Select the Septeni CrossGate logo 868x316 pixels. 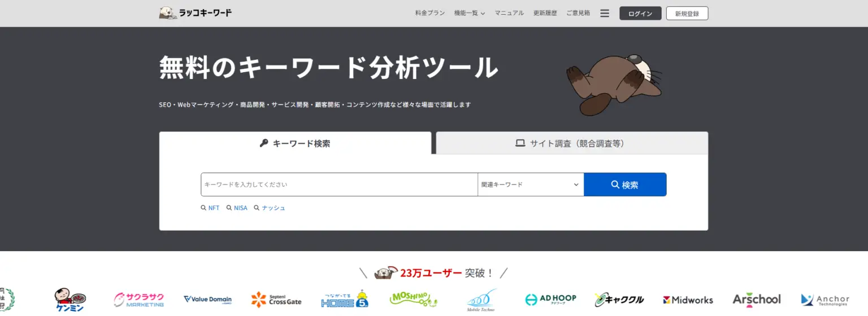[x=276, y=300]
